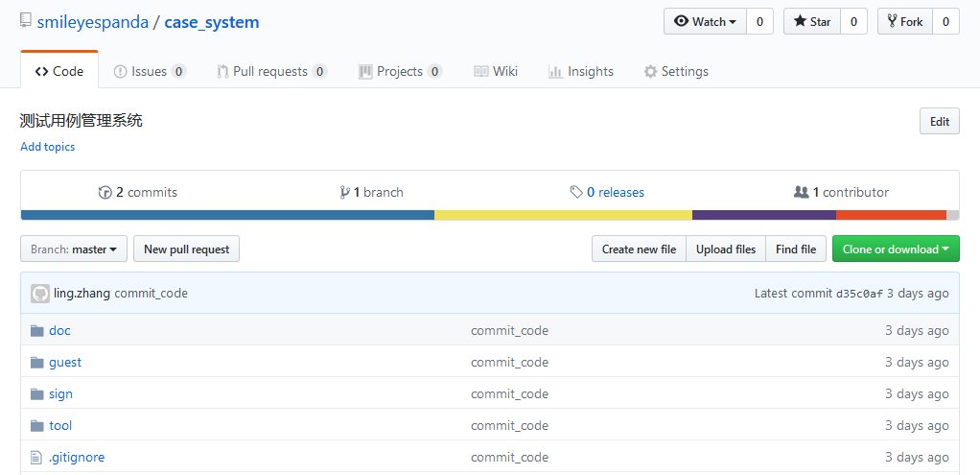Click the commits history icon
Screen dimensions: 980x475
(105, 192)
